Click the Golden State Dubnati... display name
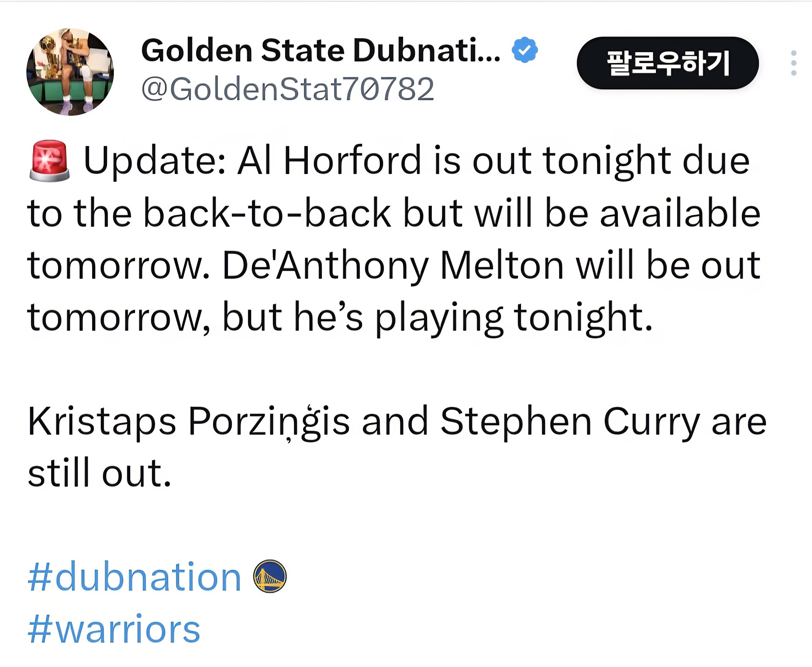This screenshot has height=667, width=812. point(321,50)
